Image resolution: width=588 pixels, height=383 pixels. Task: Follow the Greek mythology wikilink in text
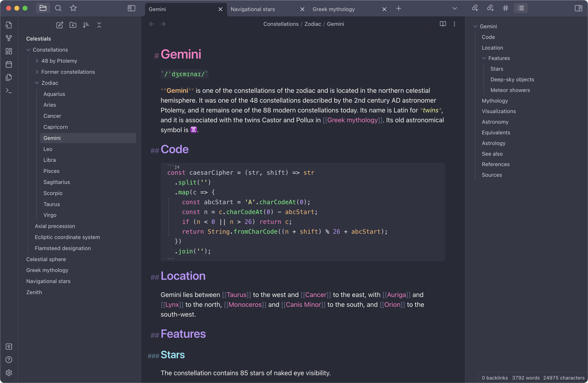352,120
